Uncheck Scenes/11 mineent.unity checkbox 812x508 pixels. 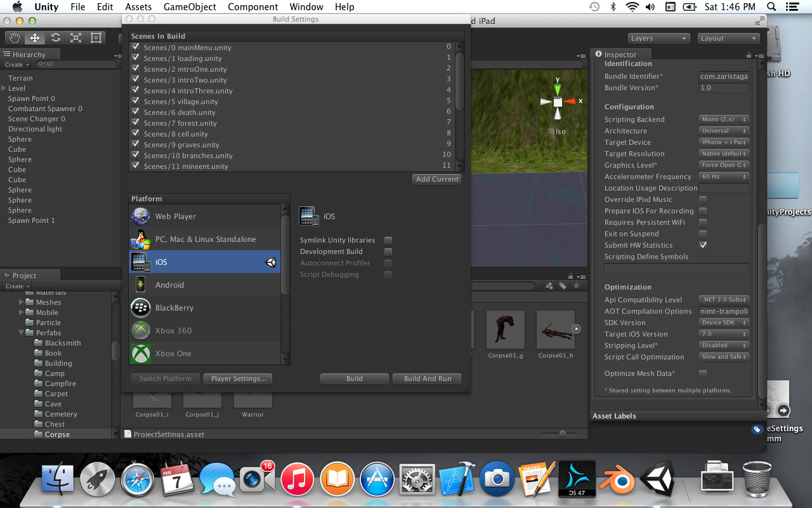pos(135,166)
